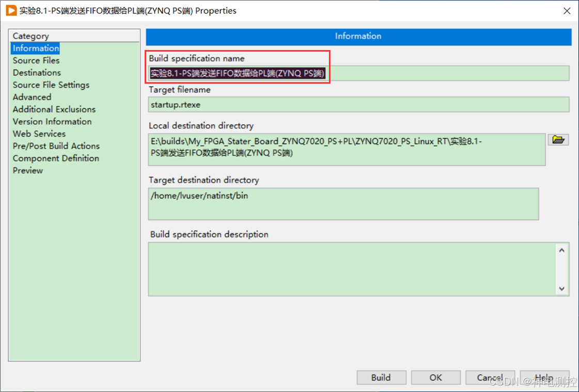Viewport: 579px width, 392px height.
Task: Click the Cancel button
Action: 490,377
